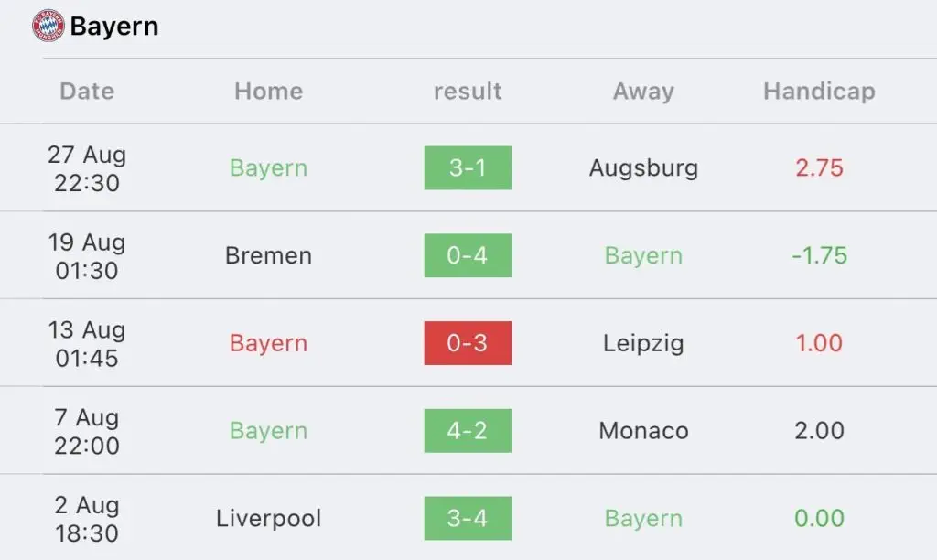The height and width of the screenshot is (560, 937).
Task: Click the Bayern Munich club crest icon
Action: coord(48,26)
